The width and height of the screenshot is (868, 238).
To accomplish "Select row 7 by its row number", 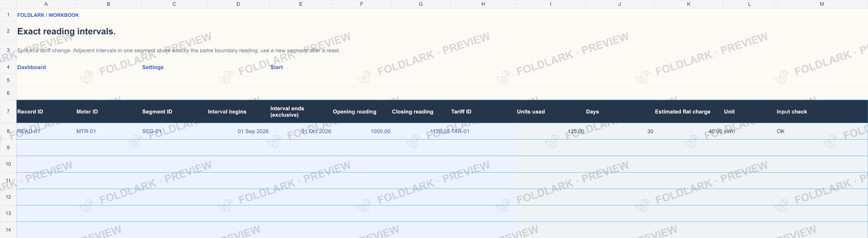I will tap(8, 112).
